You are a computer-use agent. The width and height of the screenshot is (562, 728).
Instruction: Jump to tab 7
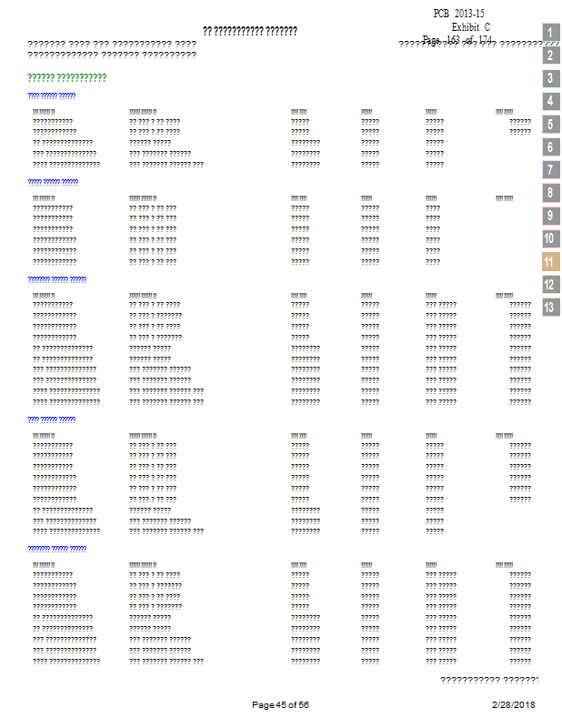coord(550,170)
